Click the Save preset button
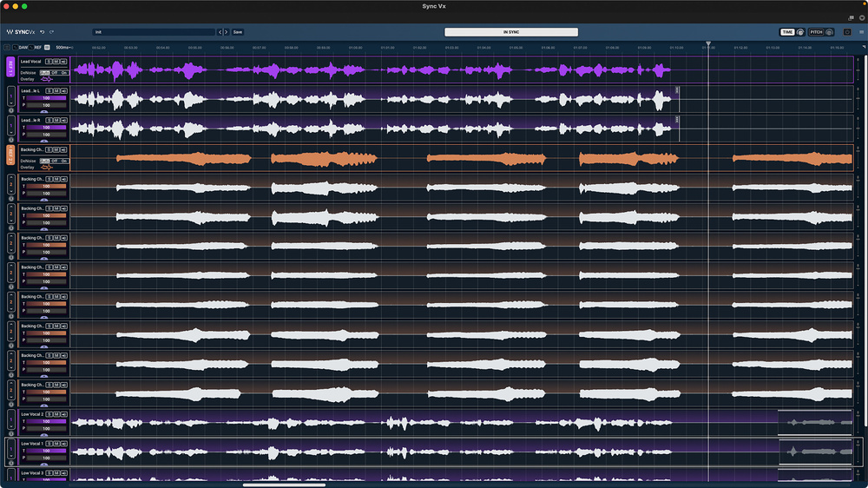 click(x=237, y=32)
